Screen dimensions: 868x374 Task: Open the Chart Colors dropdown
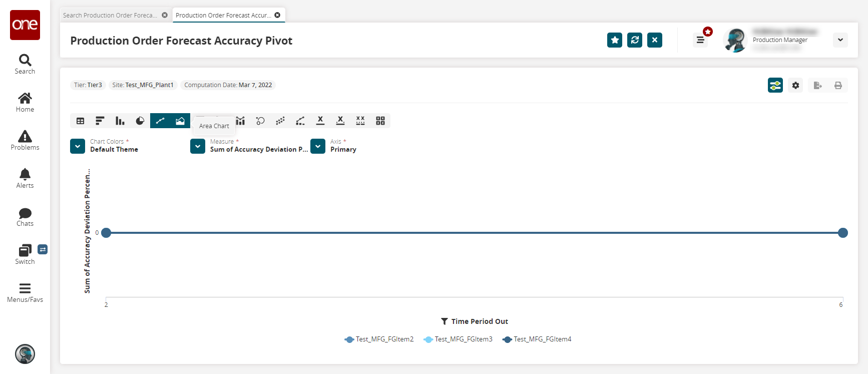coord(78,146)
